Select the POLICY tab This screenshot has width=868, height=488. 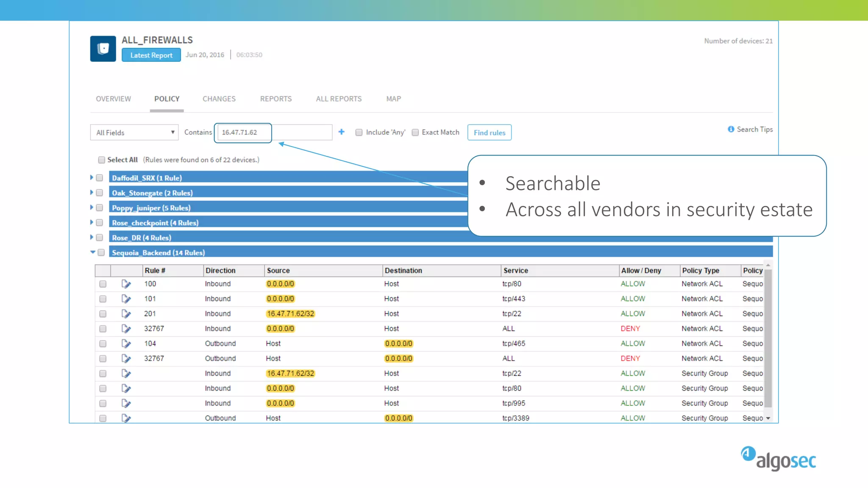tap(167, 99)
